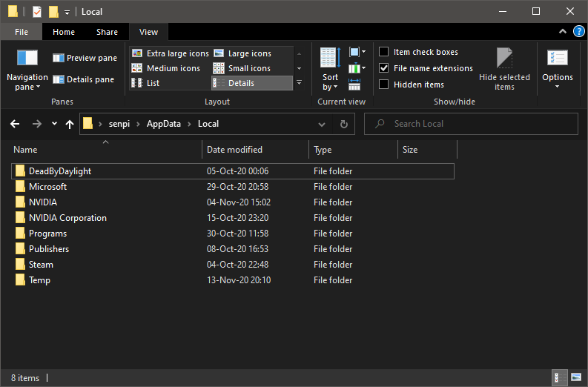
Task: Enable Item check boxes
Action: (383, 52)
